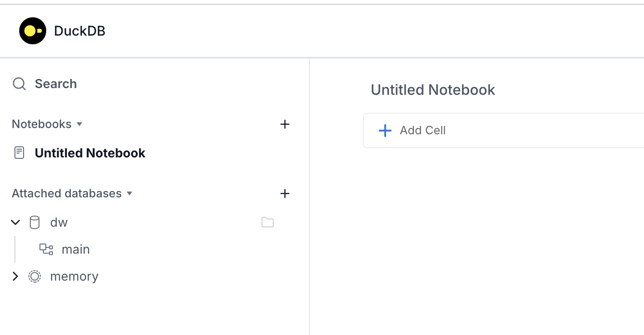Click the Search label text
644x335 pixels.
click(x=55, y=84)
